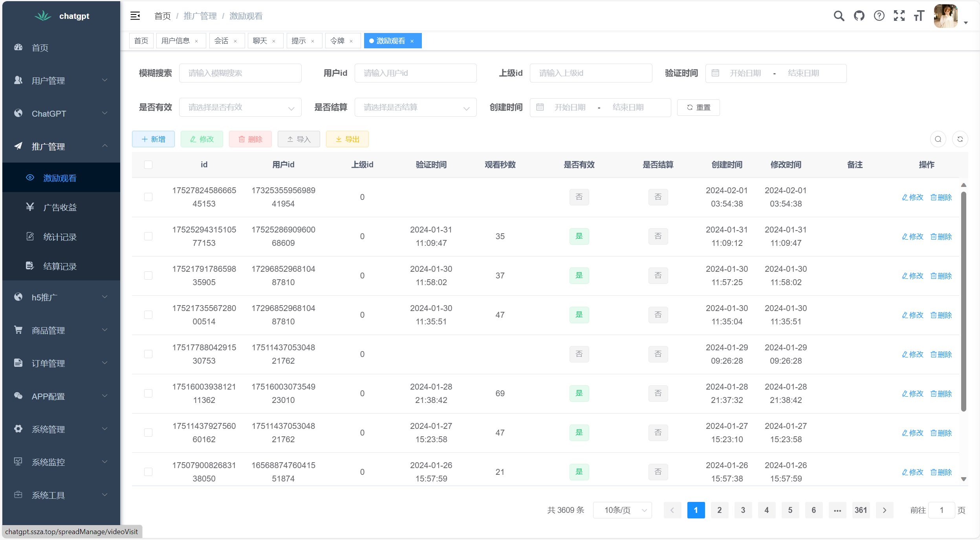Check the row with id ending 60162

(148, 432)
